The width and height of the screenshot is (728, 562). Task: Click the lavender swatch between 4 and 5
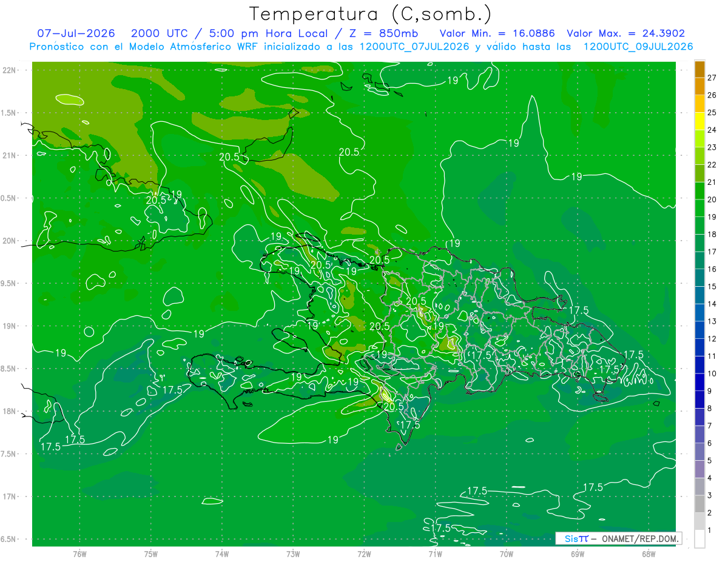(x=699, y=469)
